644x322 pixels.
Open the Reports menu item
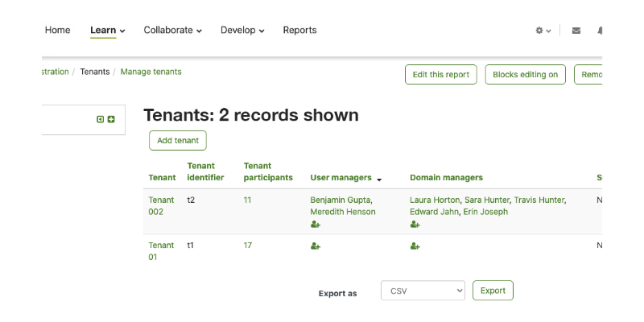[x=299, y=30]
